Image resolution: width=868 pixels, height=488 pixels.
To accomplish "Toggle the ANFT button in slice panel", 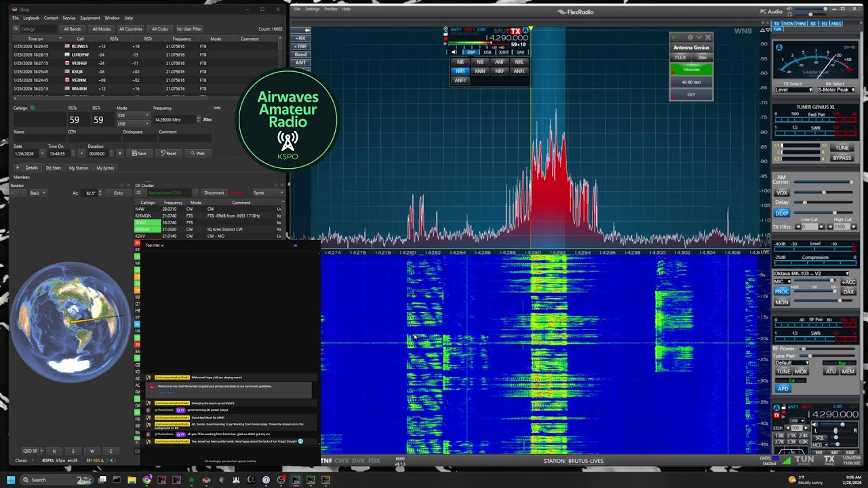I will coord(460,81).
